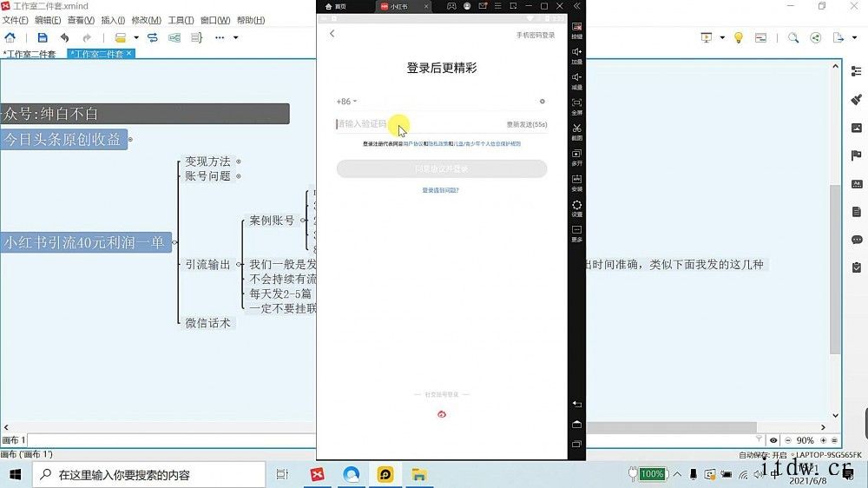Click the yellow topic insert icon
This screenshot has width=868, height=488.
tap(120, 37)
